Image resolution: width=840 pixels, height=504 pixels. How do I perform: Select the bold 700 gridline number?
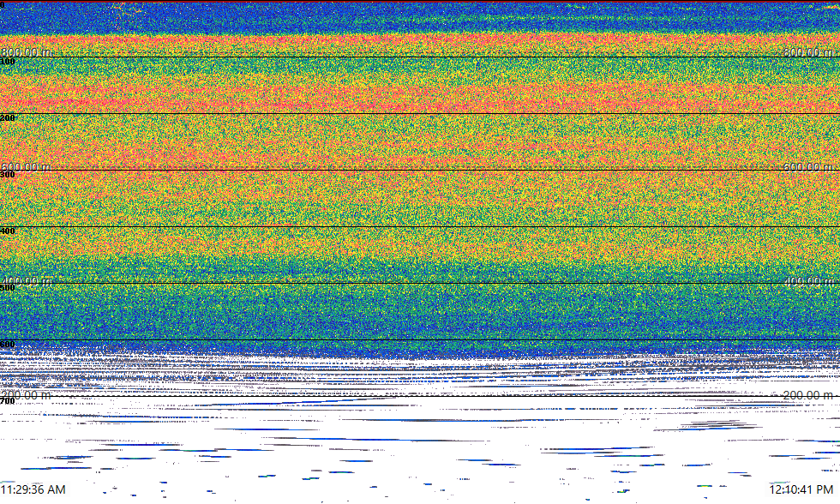(8, 401)
